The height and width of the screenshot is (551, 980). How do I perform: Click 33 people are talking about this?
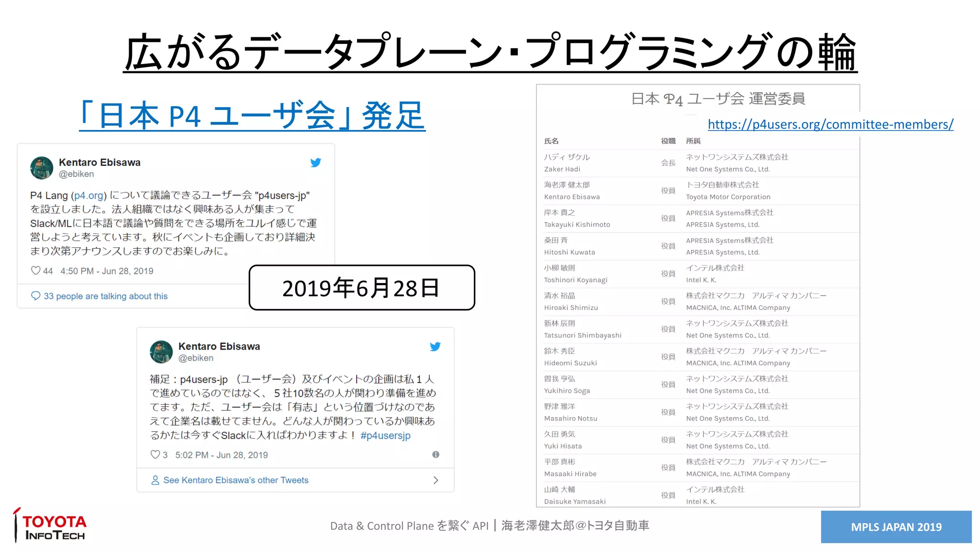click(106, 296)
